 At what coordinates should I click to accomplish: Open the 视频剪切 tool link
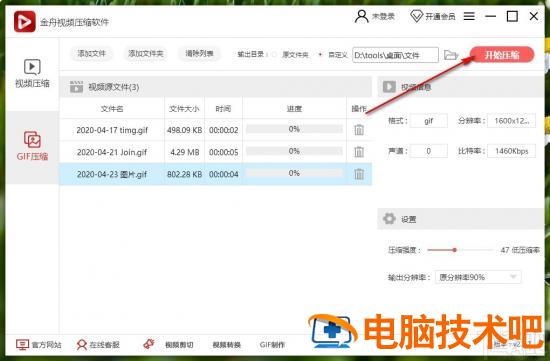179,345
